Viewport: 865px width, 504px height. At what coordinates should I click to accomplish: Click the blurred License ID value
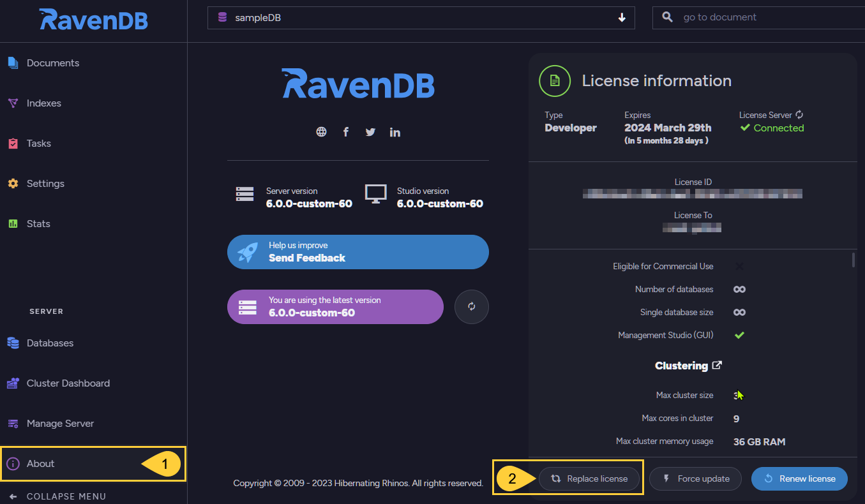tap(693, 193)
